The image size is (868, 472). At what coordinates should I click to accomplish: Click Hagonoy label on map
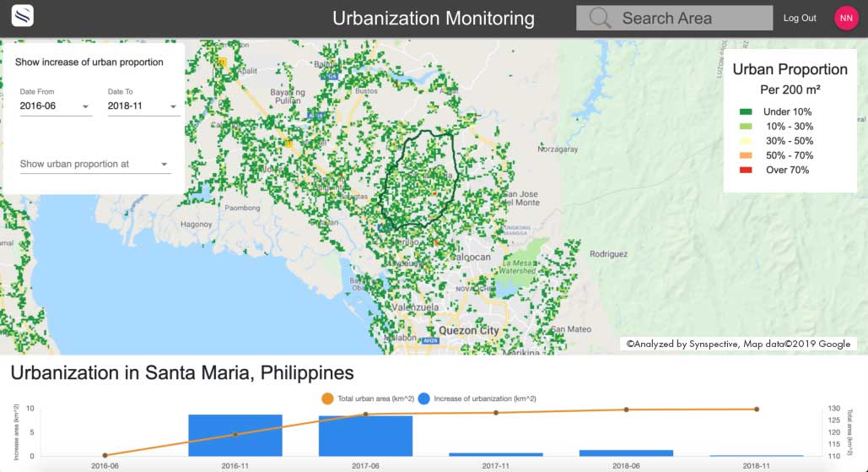click(x=196, y=225)
